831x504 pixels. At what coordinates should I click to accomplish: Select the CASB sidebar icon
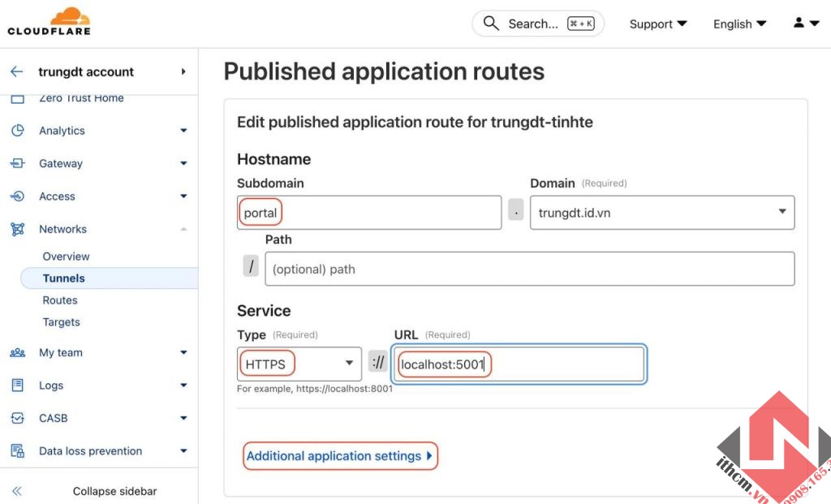tap(18, 417)
